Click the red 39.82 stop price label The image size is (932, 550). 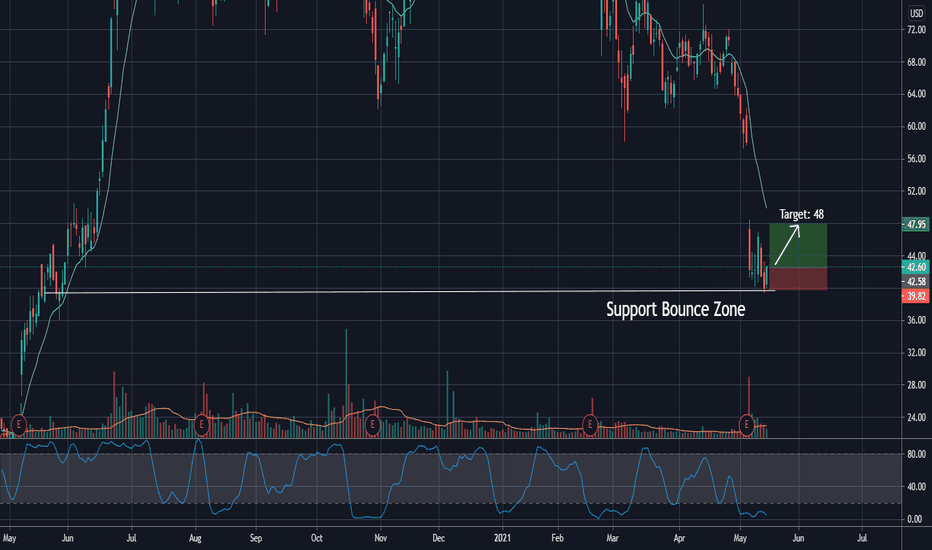(x=915, y=296)
